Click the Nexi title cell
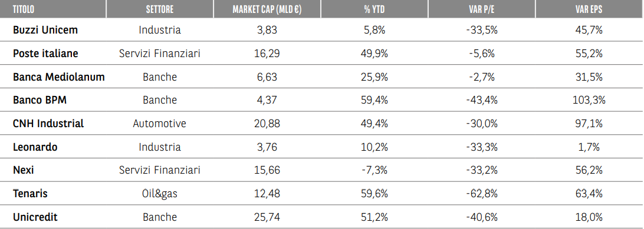 coord(24,170)
